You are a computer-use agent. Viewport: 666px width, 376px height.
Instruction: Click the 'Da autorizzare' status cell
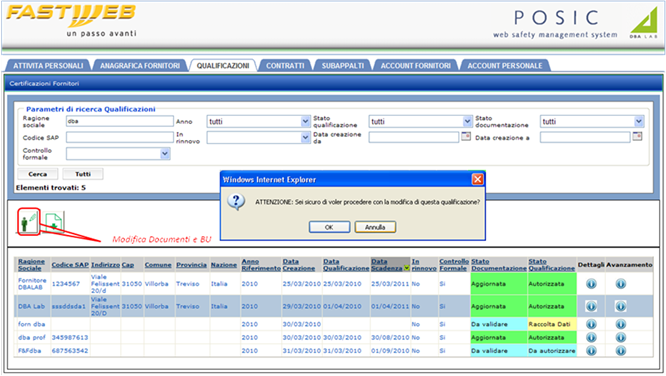click(x=552, y=351)
